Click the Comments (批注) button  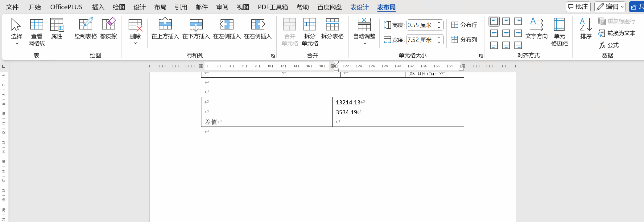pos(578,7)
